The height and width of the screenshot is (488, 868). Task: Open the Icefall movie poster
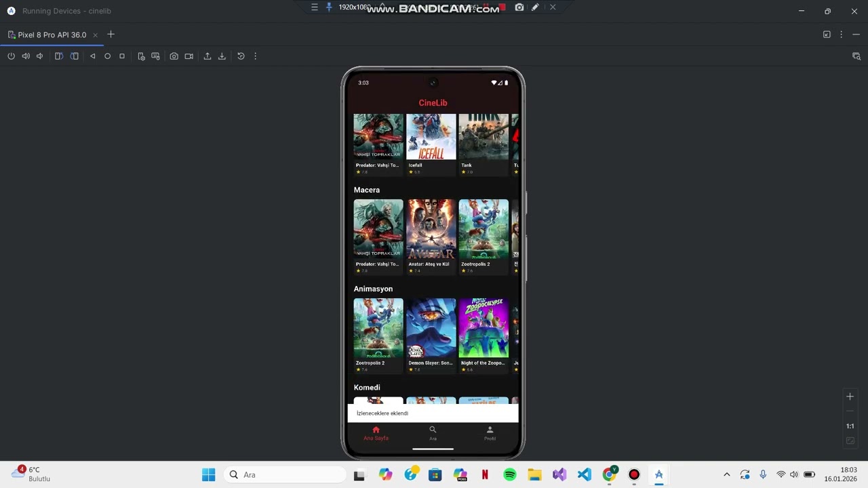tap(431, 137)
